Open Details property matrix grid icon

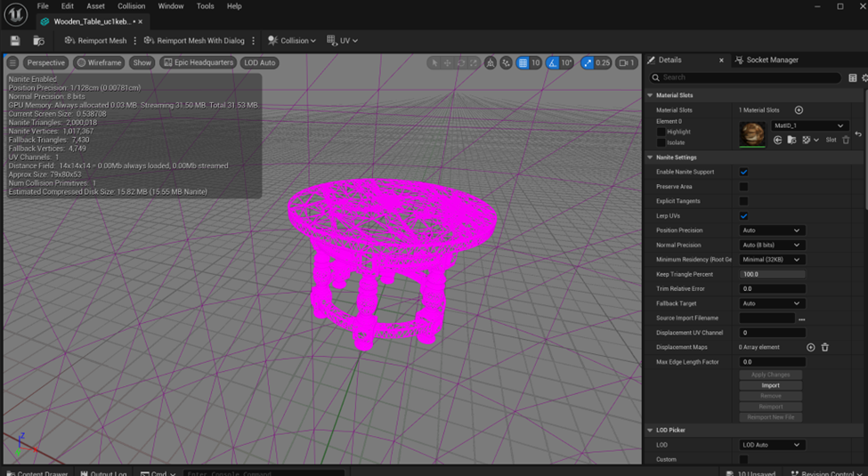[x=853, y=78]
